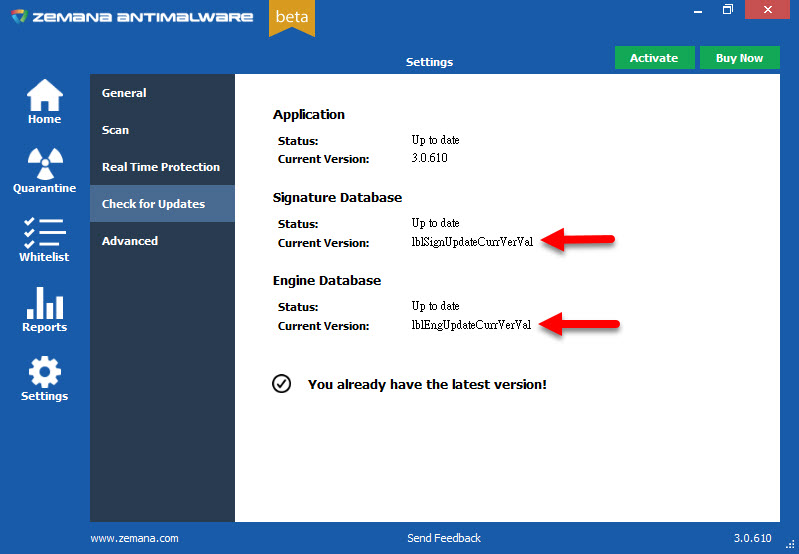This screenshot has width=799, height=554.
Task: Click the Engine Database heading
Action: (327, 281)
